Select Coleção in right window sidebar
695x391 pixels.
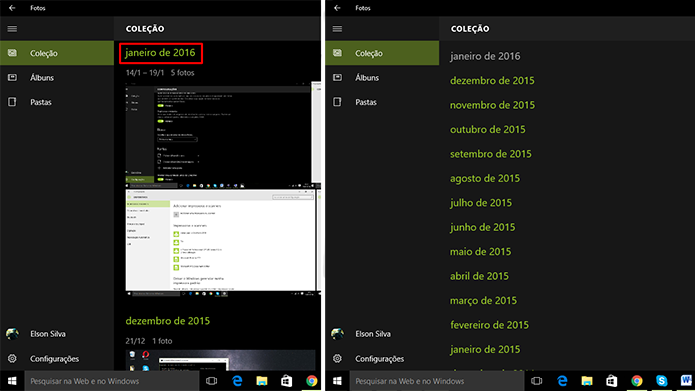click(x=382, y=53)
